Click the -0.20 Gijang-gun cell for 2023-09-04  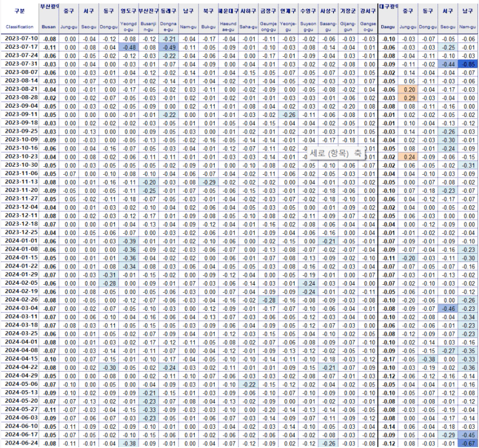[x=348, y=107]
